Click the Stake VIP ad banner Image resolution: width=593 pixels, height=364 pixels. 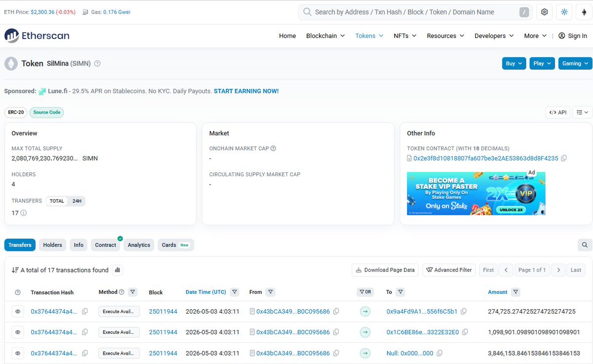click(476, 193)
